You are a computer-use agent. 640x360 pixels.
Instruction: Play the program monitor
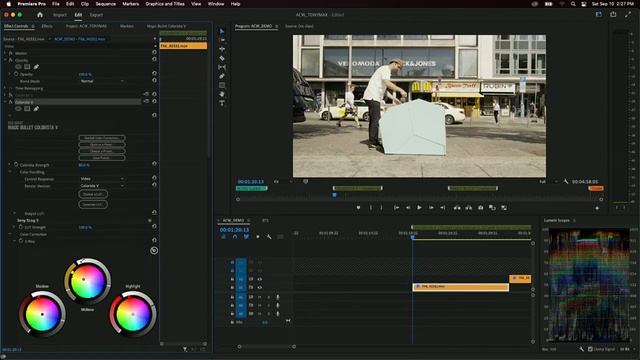pyautogui.click(x=419, y=208)
